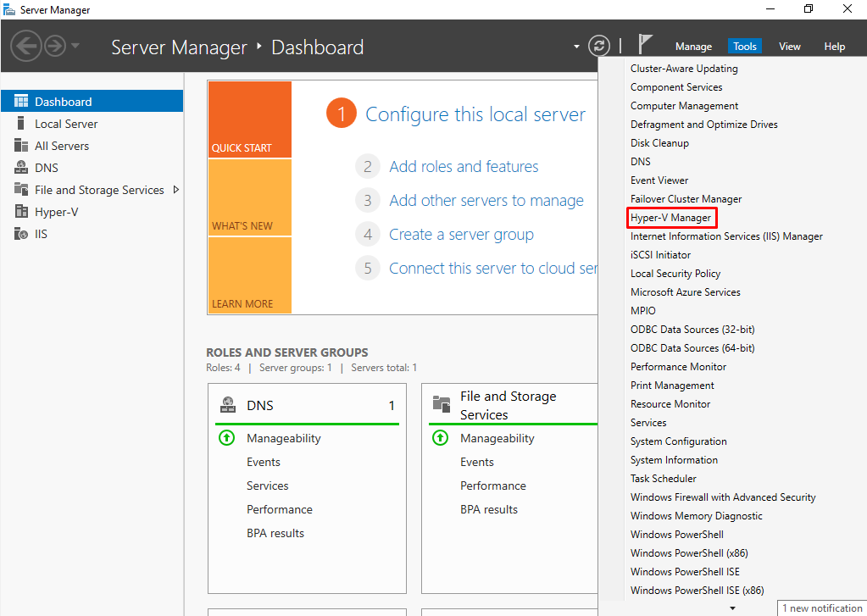
Task: Open Component Services from Tools menu
Action: point(676,87)
